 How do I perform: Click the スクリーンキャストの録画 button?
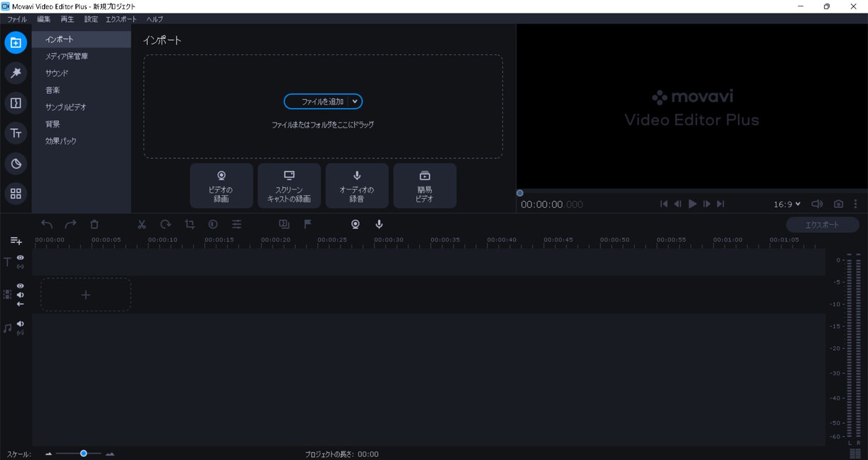(x=289, y=186)
